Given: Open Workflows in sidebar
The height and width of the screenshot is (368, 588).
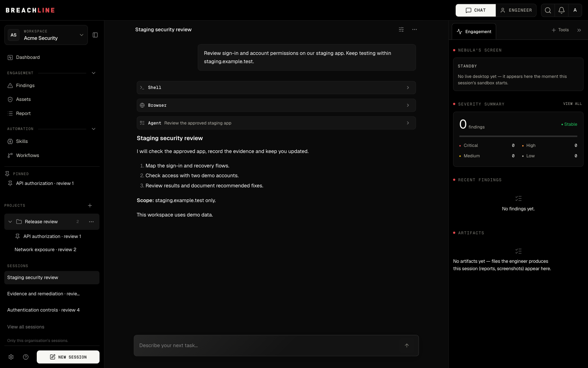Looking at the screenshot, I should (52, 155).
